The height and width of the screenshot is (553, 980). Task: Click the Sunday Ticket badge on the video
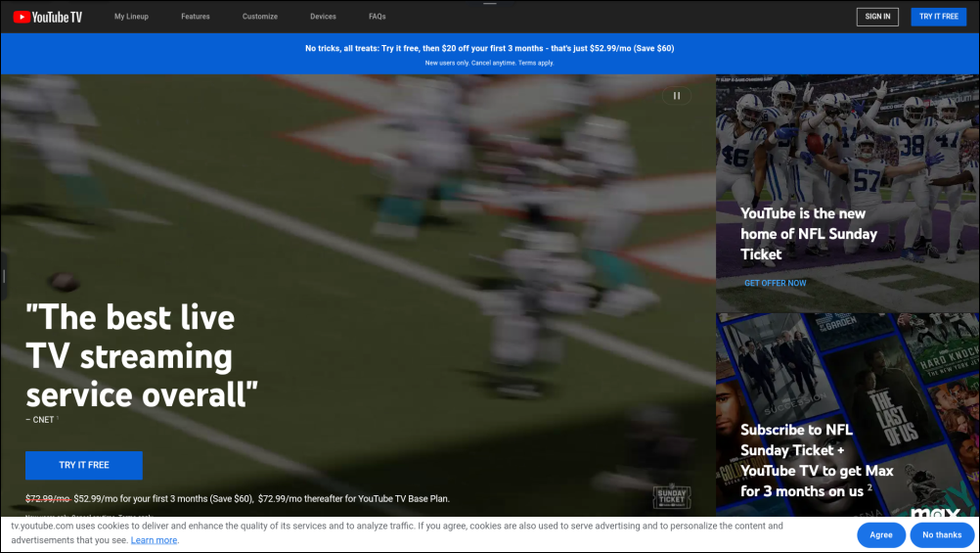(x=671, y=497)
